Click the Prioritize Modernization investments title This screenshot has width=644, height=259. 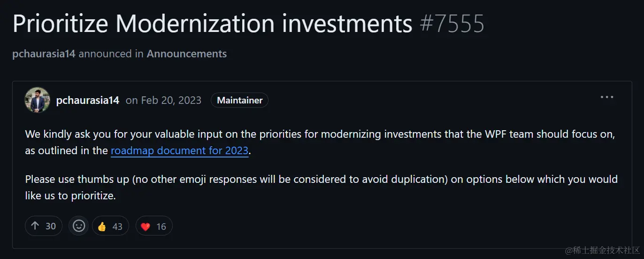point(213,24)
